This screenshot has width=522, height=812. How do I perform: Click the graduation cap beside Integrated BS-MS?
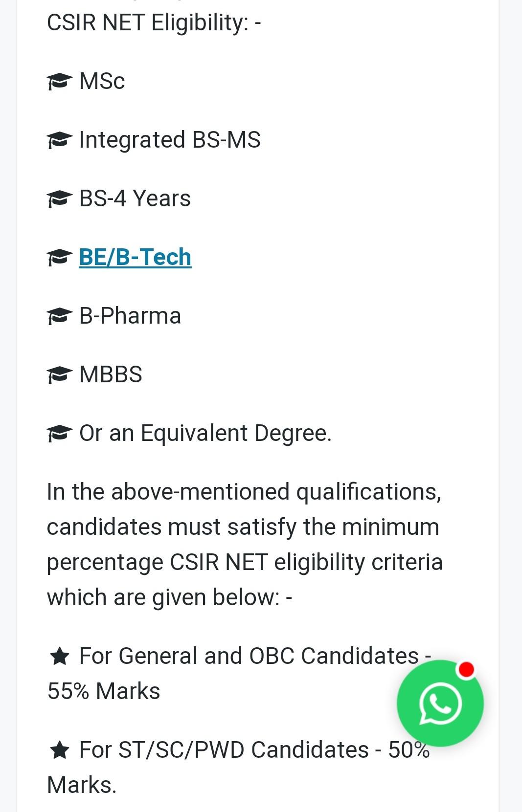[60, 140]
